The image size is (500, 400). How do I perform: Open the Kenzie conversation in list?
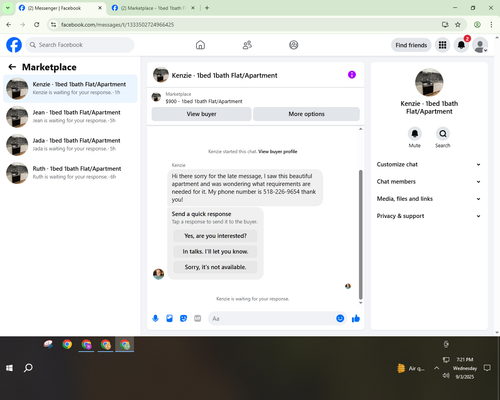[x=70, y=89]
